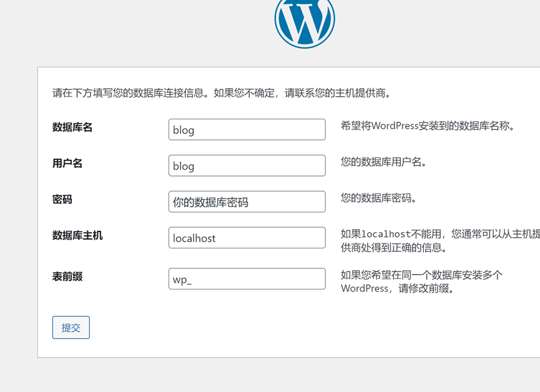Click the 请修改前缀 help text
This screenshot has height=392, width=540.
[421, 282]
